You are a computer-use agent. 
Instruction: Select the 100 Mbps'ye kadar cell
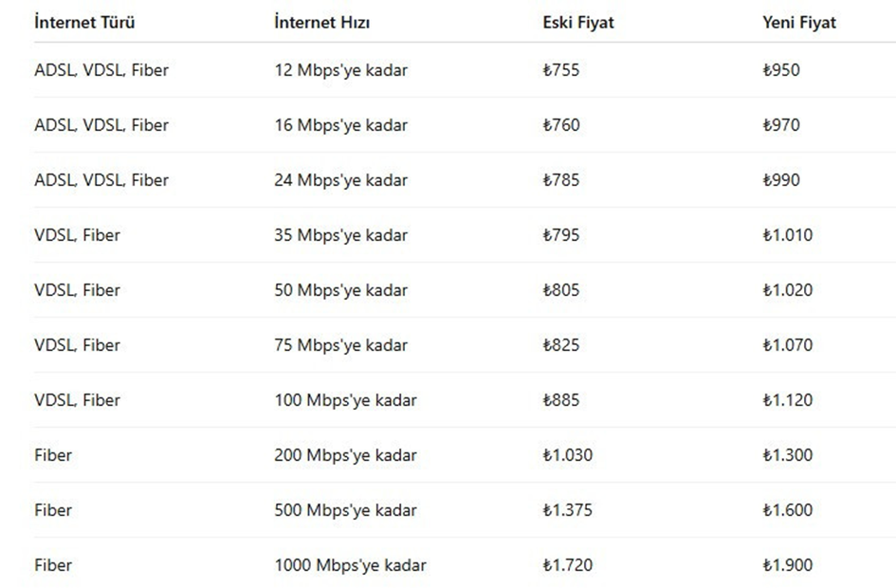(345, 400)
